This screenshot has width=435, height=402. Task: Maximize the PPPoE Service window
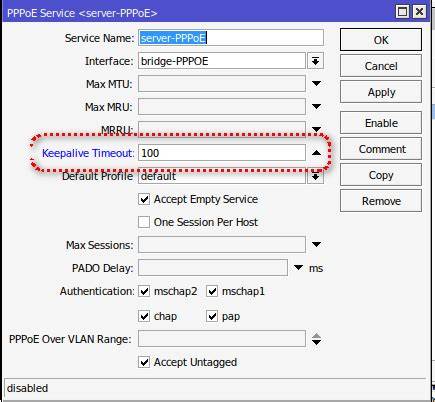click(403, 12)
